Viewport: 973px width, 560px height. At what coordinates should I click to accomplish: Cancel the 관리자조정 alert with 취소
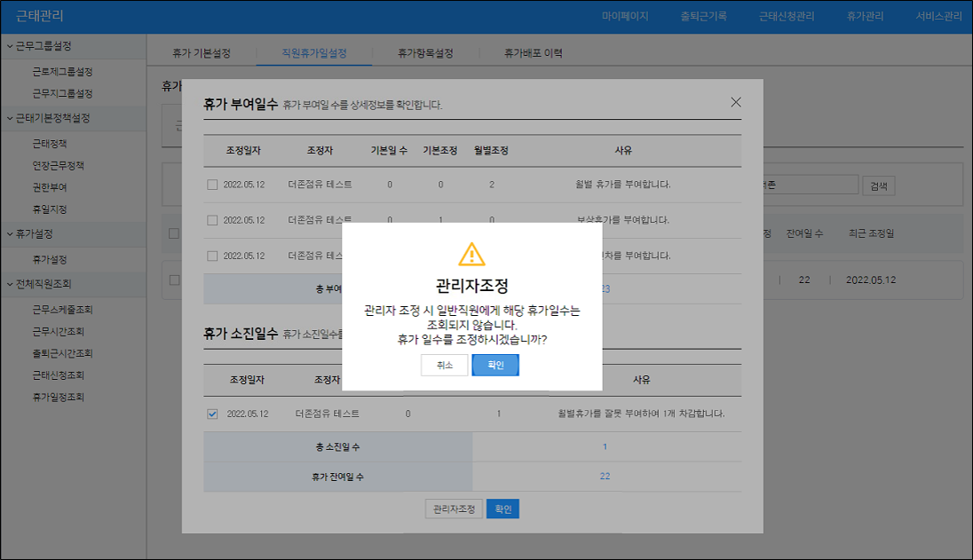445,366
